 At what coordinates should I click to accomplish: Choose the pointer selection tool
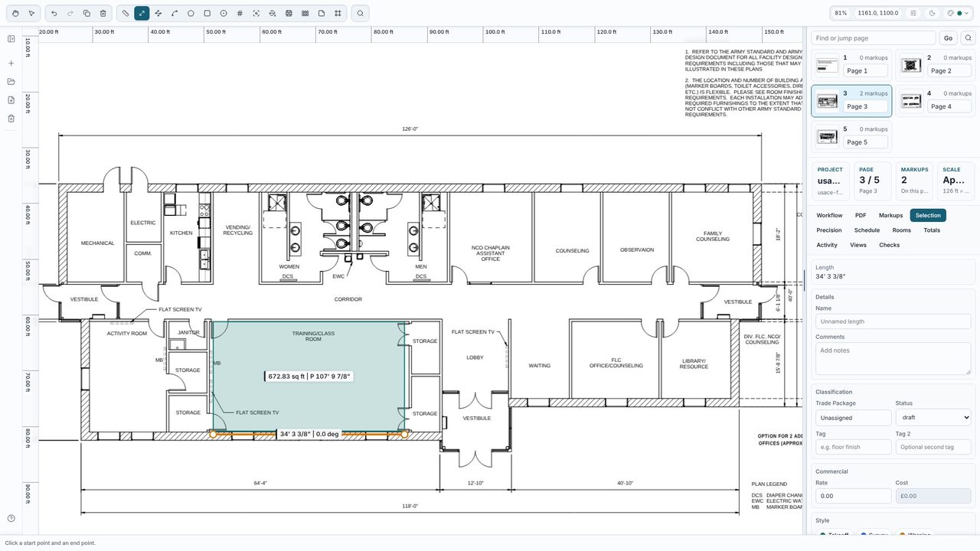[31, 13]
